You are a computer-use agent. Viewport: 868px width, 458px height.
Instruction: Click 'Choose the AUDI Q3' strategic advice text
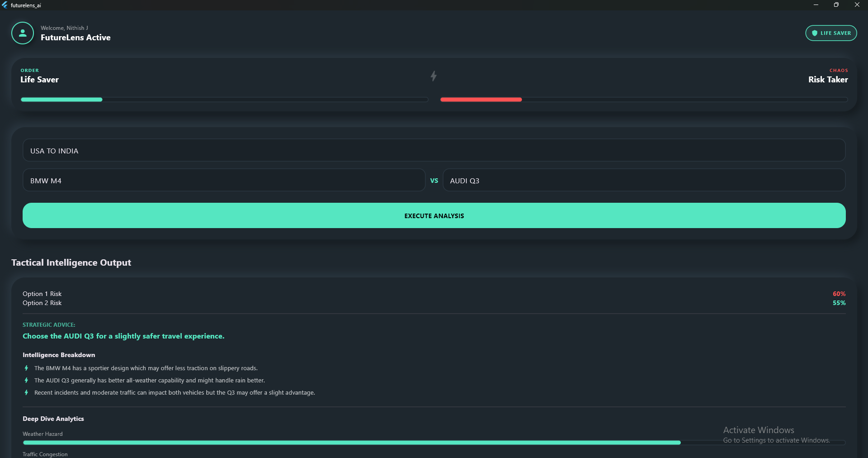coord(123,336)
